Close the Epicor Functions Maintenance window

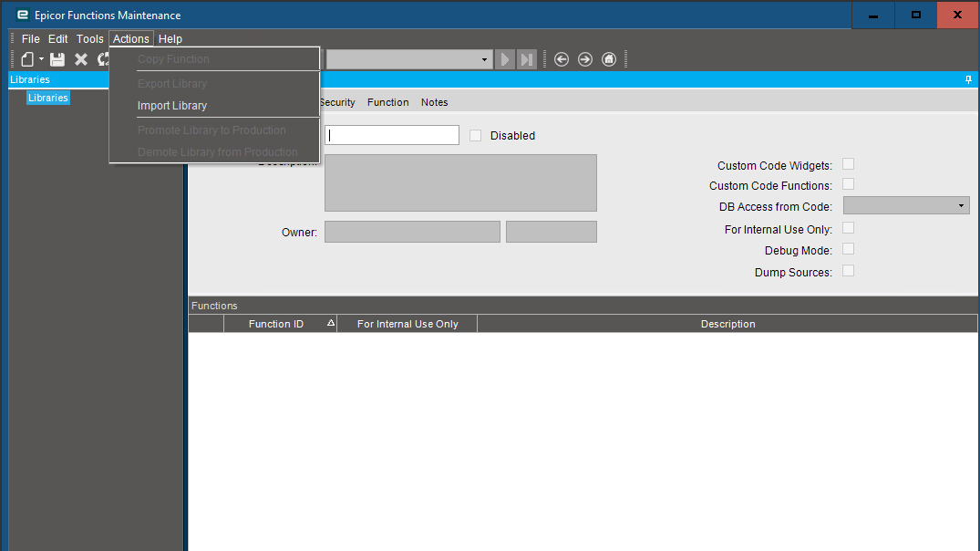pyautogui.click(x=957, y=15)
